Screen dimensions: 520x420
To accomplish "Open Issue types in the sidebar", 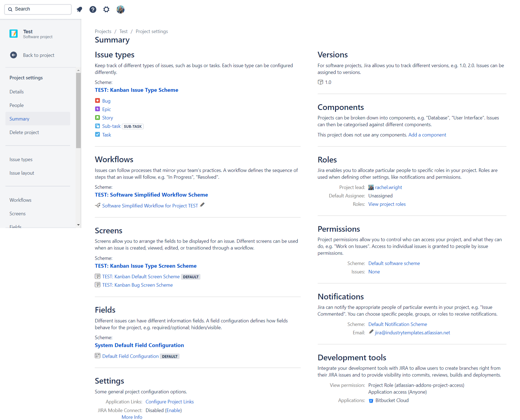I will tap(21, 159).
